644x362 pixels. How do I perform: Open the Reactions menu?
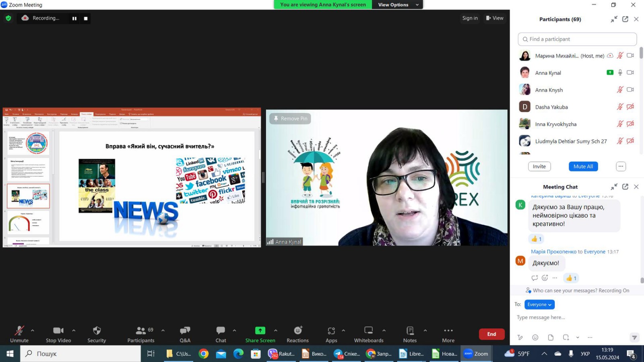click(x=297, y=331)
